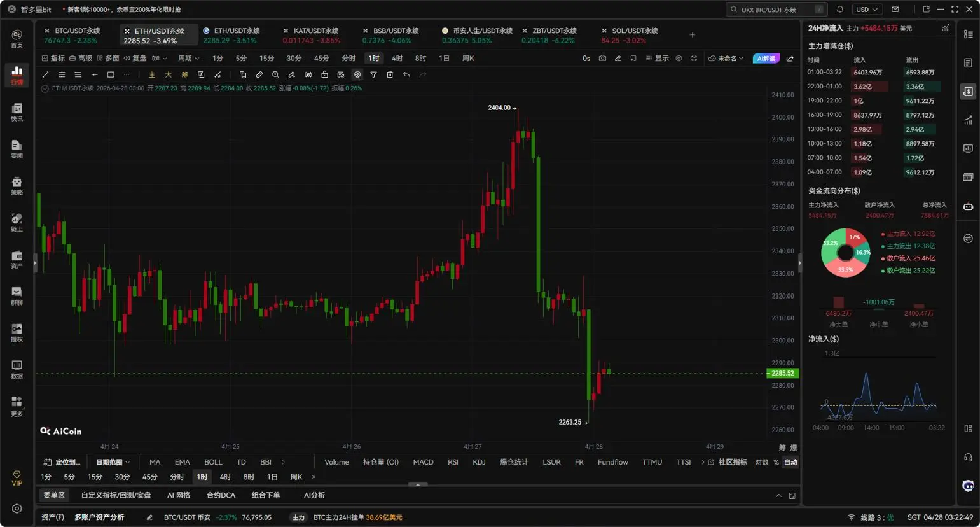
Task: Collapse the bottom order panel chevron
Action: pyautogui.click(x=778, y=495)
